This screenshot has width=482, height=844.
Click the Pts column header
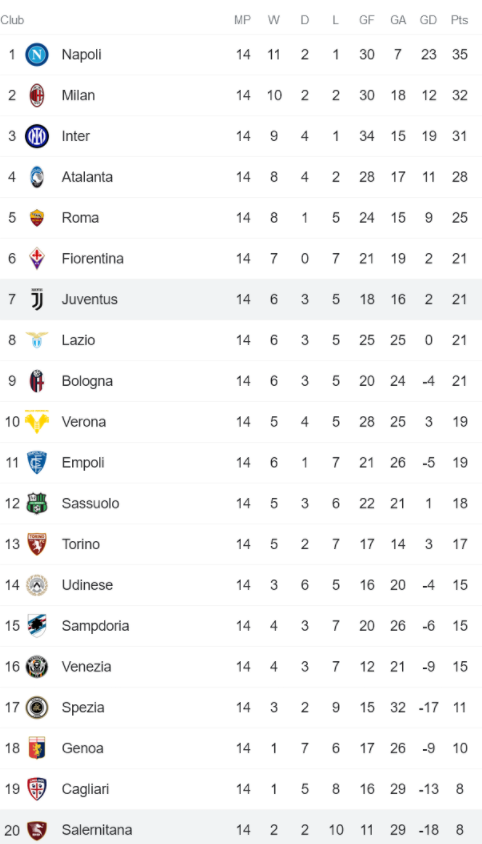[x=459, y=20]
